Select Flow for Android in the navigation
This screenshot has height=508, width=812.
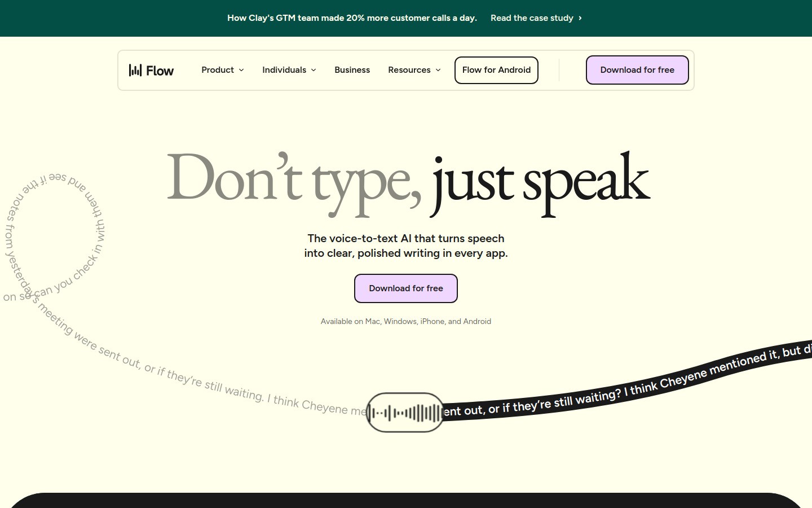(496, 70)
